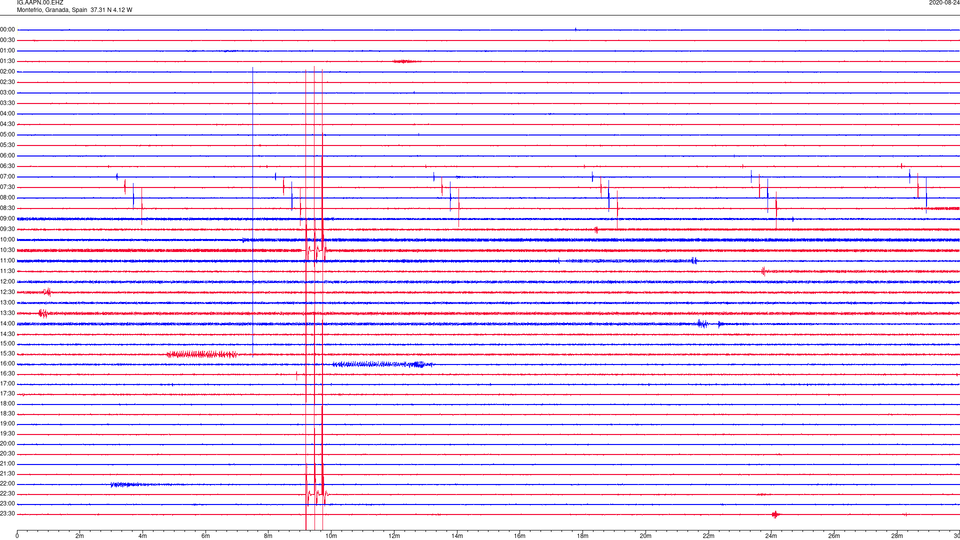Image resolution: width=960 pixels, height=540 pixels.
Task: Click the "15:00" time row label
Action: [8, 344]
